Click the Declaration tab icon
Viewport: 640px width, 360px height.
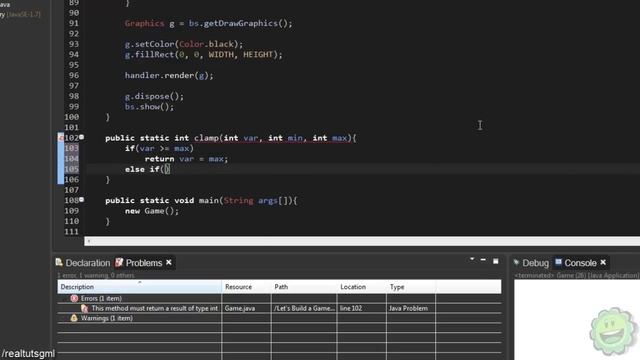pos(59,262)
